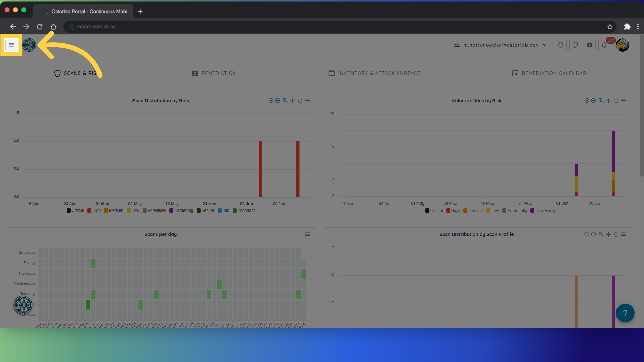Select the selection zoom tool on Scan Profile chart
Viewport: 644px width, 362px height.
click(x=601, y=234)
